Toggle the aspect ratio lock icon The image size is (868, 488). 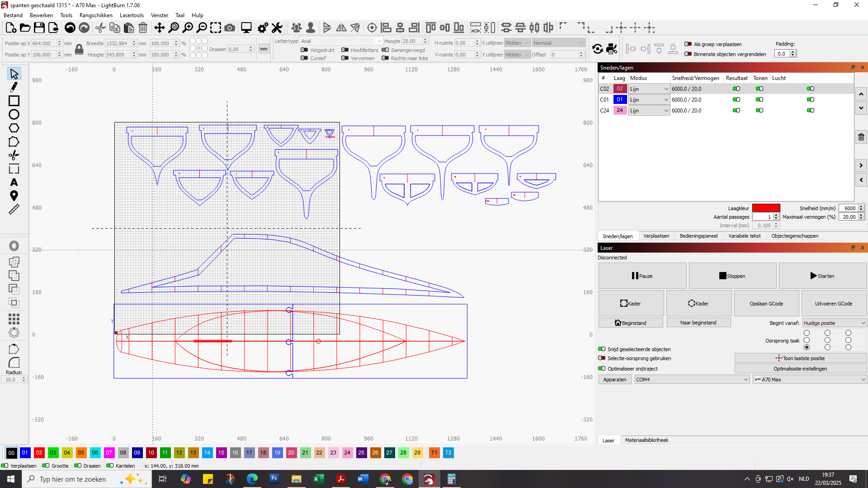tap(79, 49)
